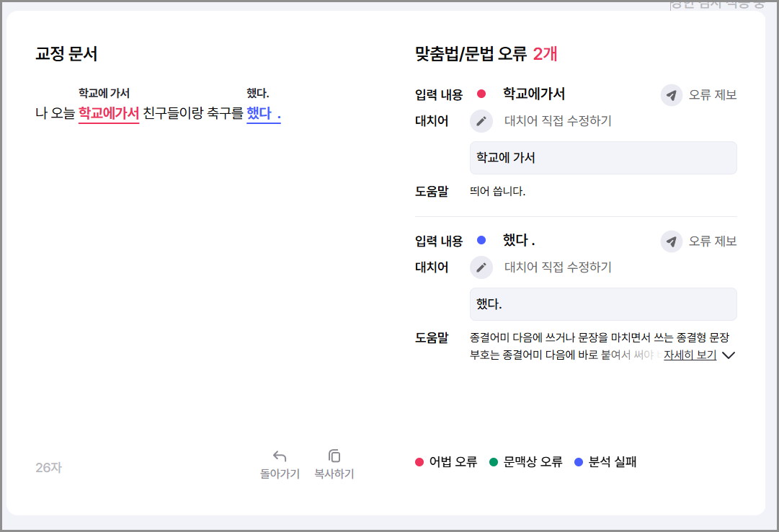The width and height of the screenshot is (779, 532).
Task: Expand the 자세히 보기 chevron
Action: click(x=729, y=355)
